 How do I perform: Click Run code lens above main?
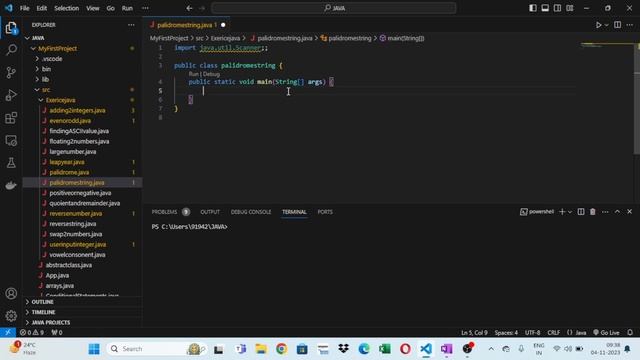point(193,74)
